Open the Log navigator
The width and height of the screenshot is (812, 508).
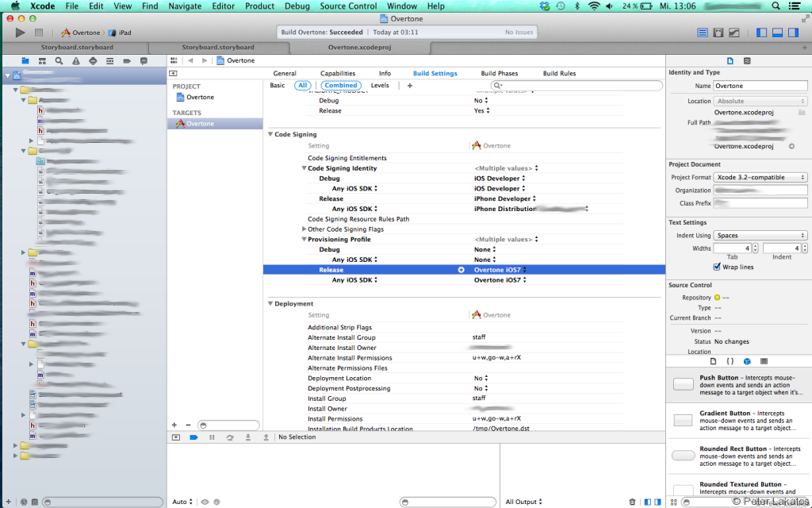coord(144,60)
